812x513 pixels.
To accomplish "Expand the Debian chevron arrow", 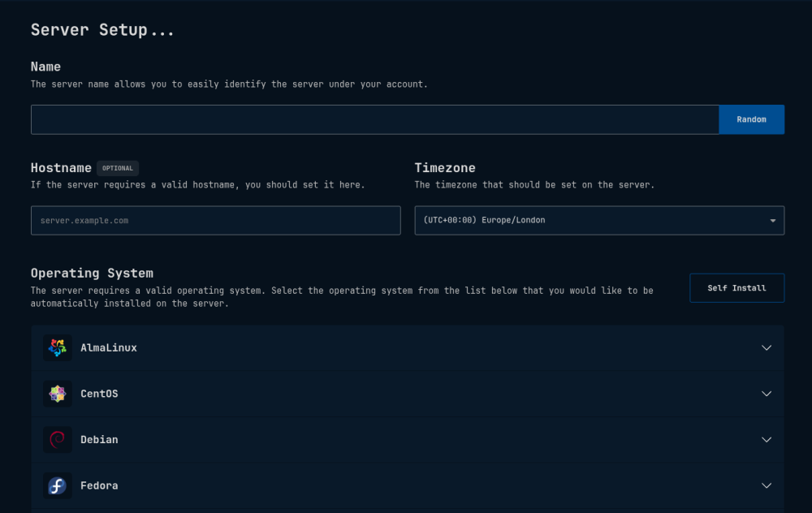I will 767,439.
